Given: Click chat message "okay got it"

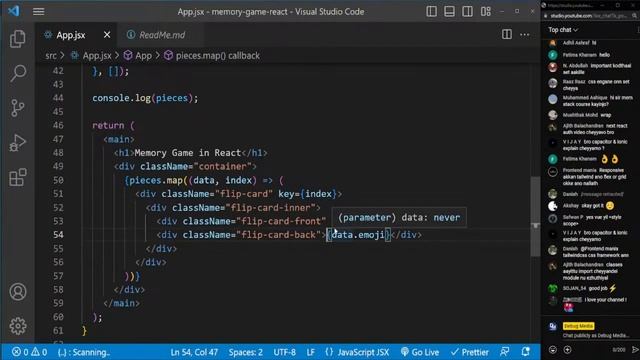Looking at the screenshot, I should (x=592, y=206).
